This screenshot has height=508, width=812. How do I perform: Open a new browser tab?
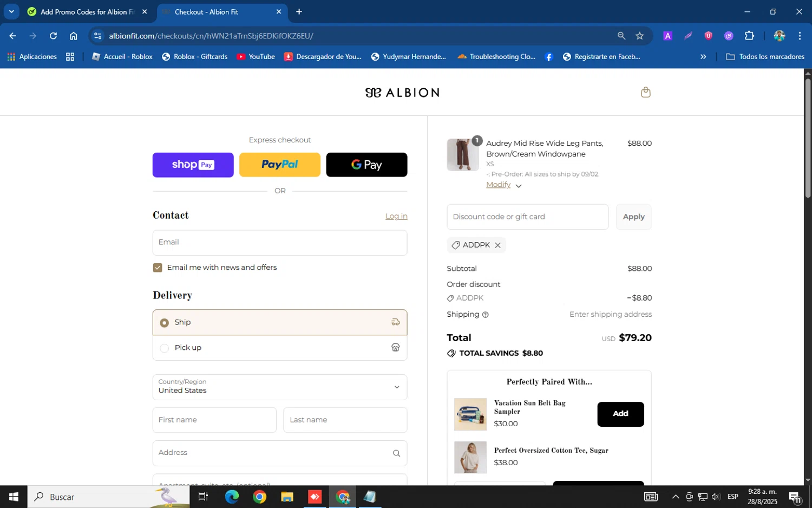(299, 12)
